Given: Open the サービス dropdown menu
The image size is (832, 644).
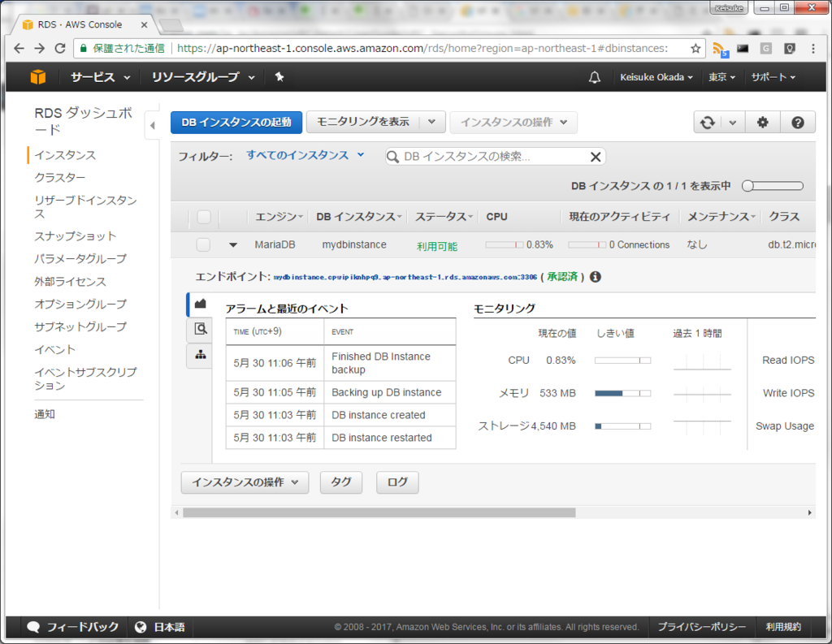Looking at the screenshot, I should click(100, 77).
